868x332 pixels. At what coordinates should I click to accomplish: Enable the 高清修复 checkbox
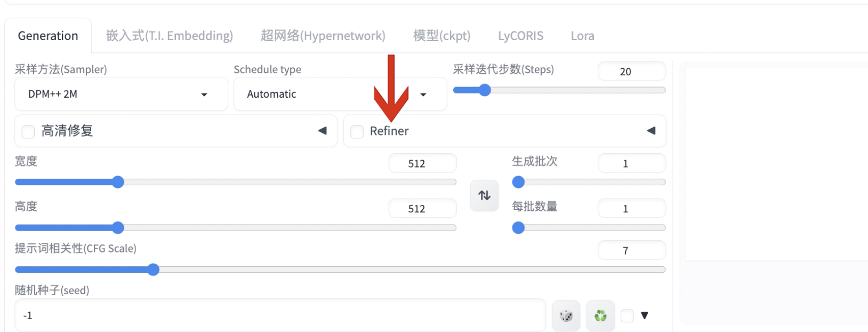(x=28, y=131)
